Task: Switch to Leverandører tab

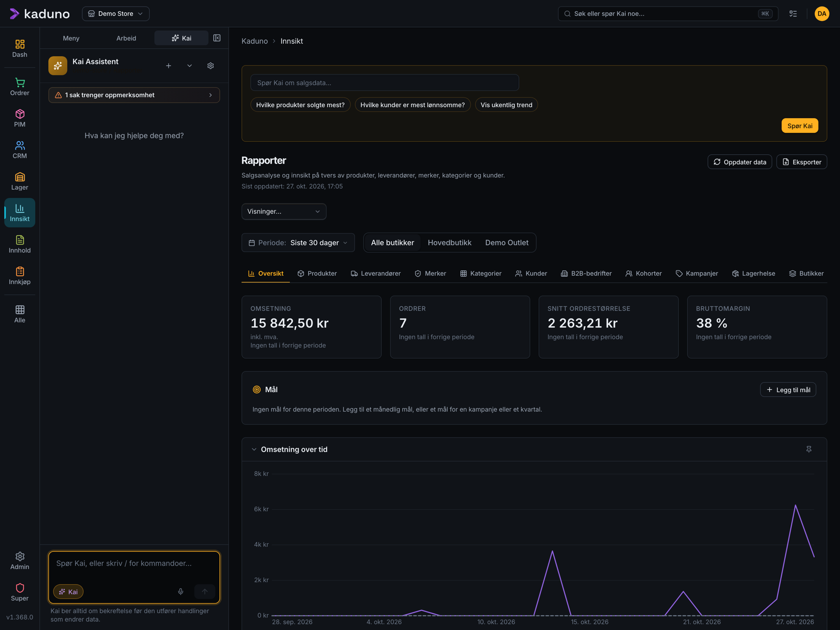Action: pyautogui.click(x=375, y=273)
